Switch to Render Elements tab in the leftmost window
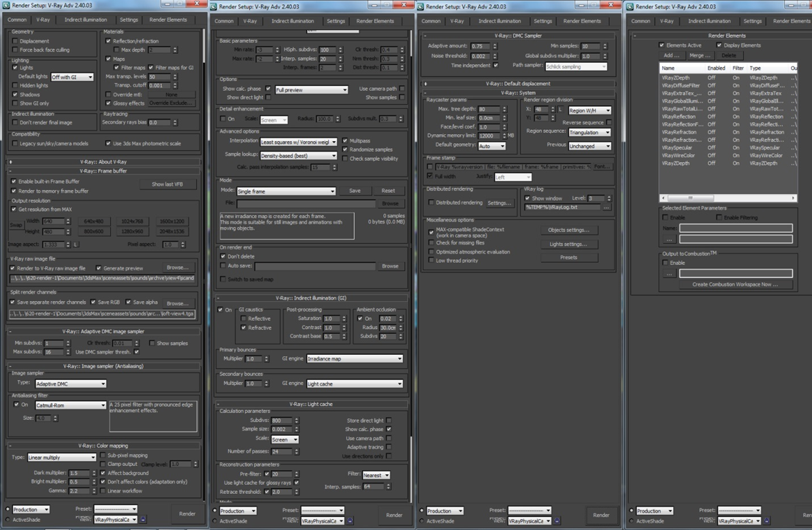The image size is (812, 530). click(168, 20)
